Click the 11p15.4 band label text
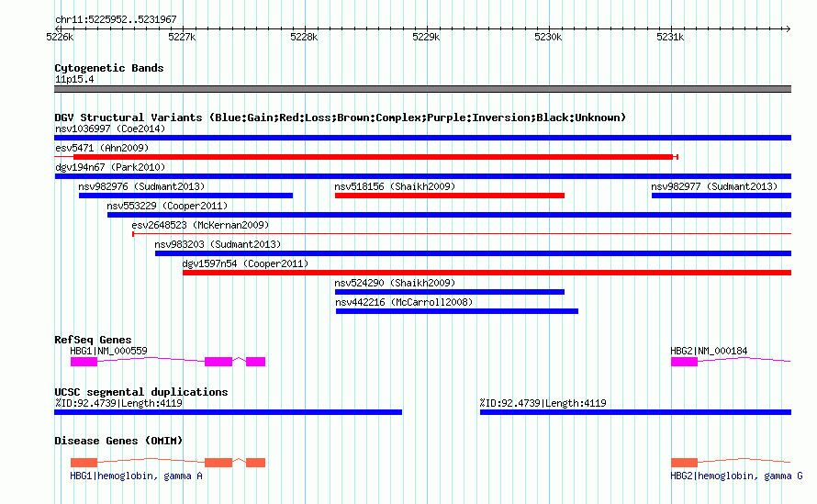Viewport: 817px width, 504px height. pyautogui.click(x=74, y=79)
